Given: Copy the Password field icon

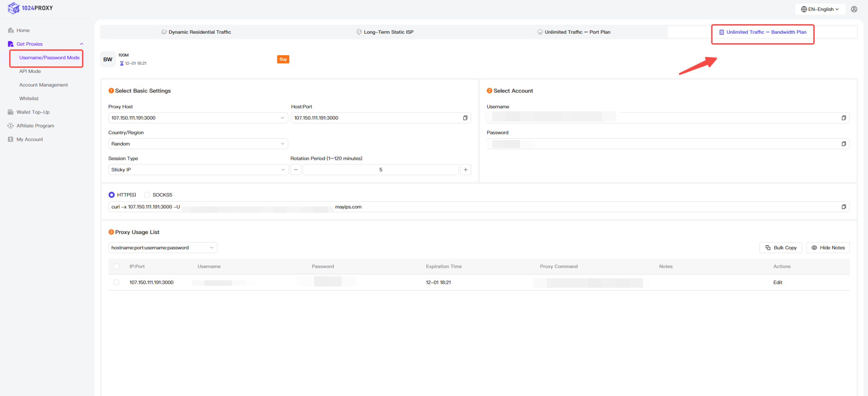Looking at the screenshot, I should tap(844, 144).
